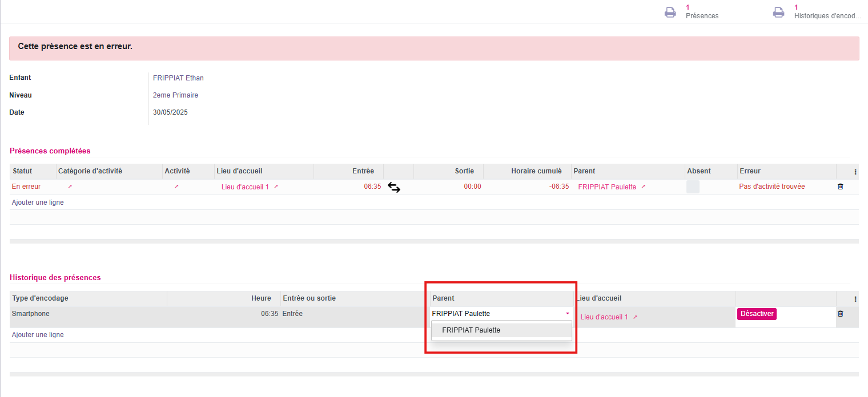Viewport: 868px width, 397px height.
Task: Click Ajouter une ligne under Historique des présences
Action: click(x=38, y=335)
